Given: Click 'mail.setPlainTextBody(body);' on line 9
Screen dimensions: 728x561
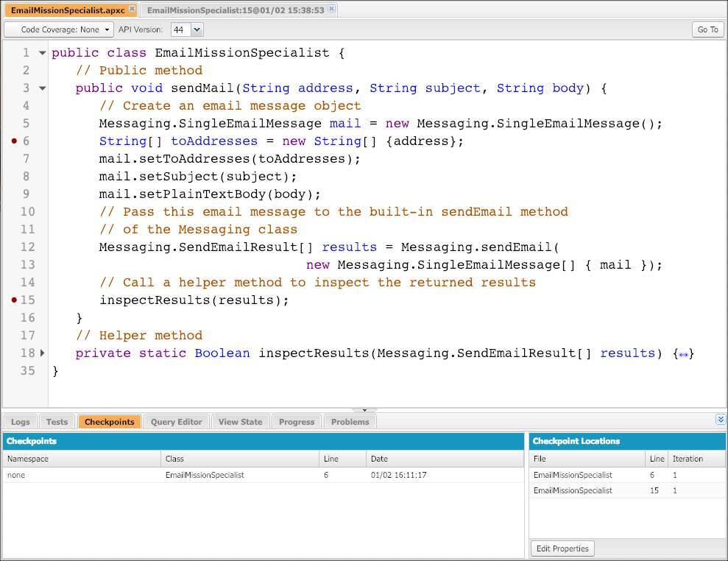Looking at the screenshot, I should 209,194.
